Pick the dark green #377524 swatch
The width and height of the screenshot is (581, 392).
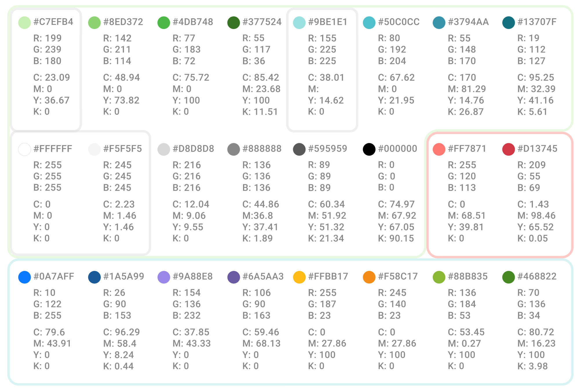(x=233, y=23)
